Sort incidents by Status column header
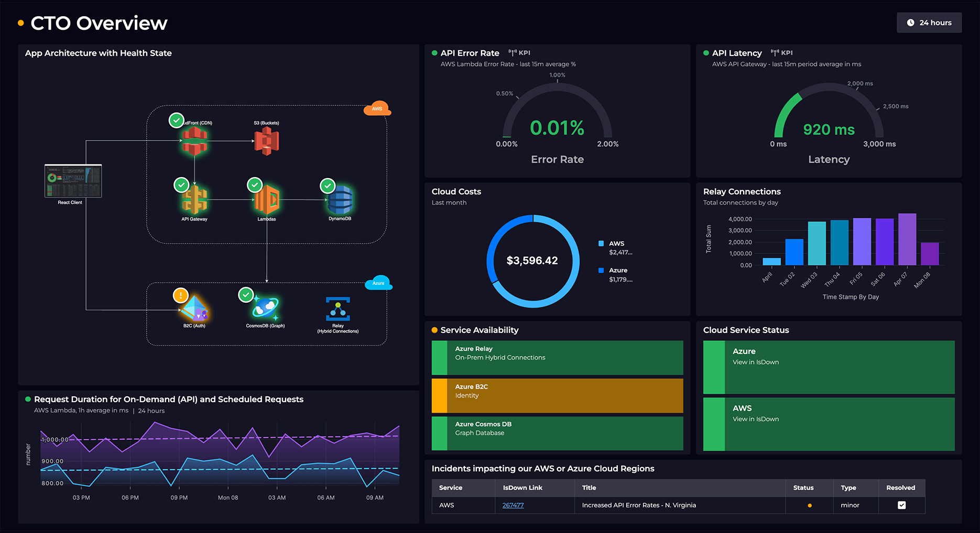This screenshot has height=533, width=980. 803,487
